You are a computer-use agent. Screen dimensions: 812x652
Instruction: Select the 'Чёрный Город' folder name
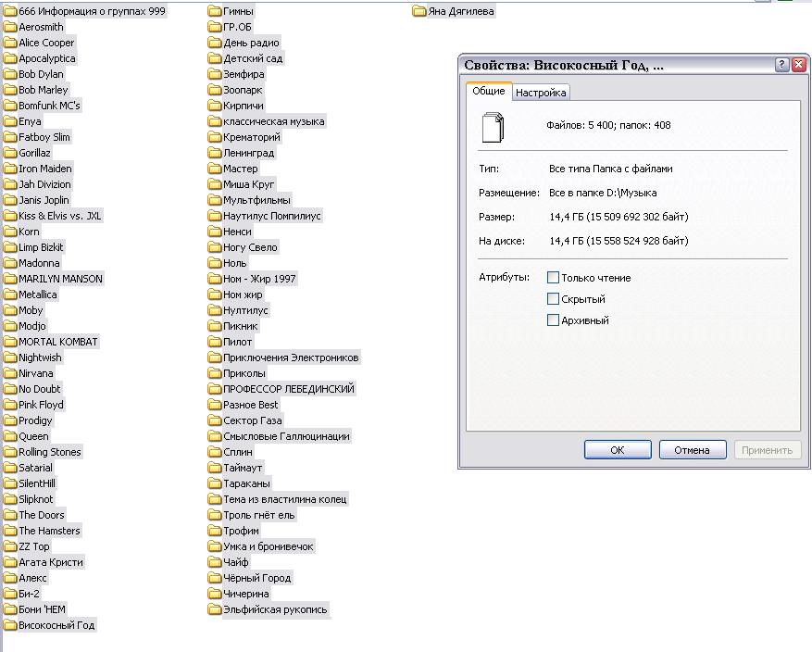[256, 578]
